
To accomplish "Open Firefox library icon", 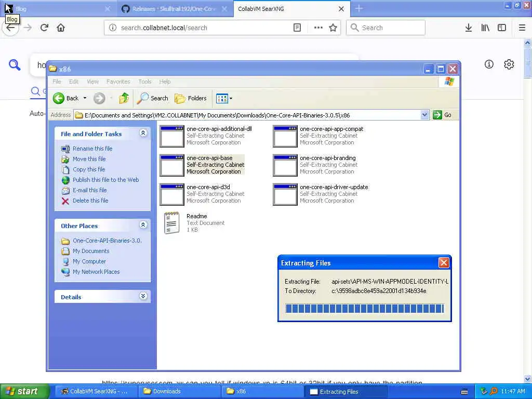I will pyautogui.click(x=485, y=28).
